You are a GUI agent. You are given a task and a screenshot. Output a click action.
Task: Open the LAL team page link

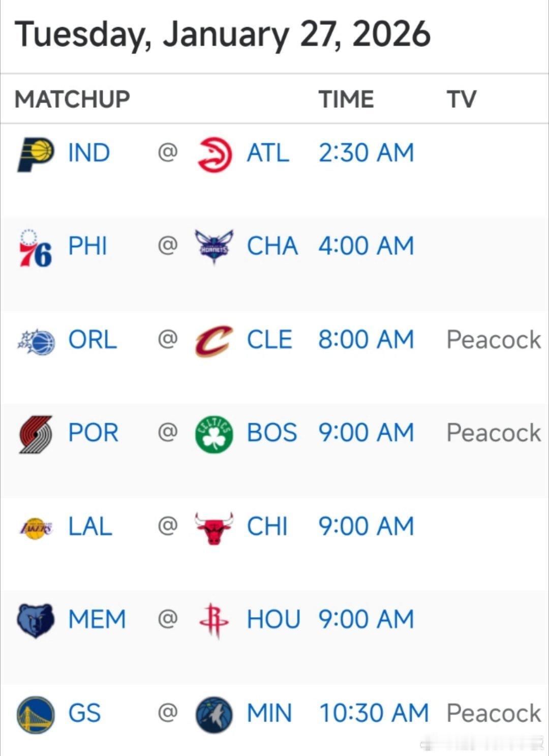pos(90,526)
